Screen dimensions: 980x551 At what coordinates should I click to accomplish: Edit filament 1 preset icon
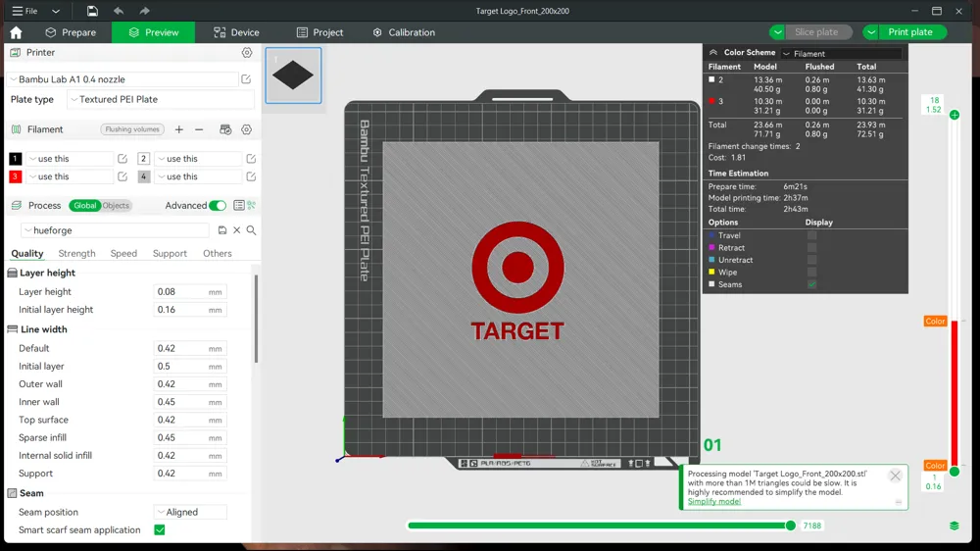[x=122, y=159]
